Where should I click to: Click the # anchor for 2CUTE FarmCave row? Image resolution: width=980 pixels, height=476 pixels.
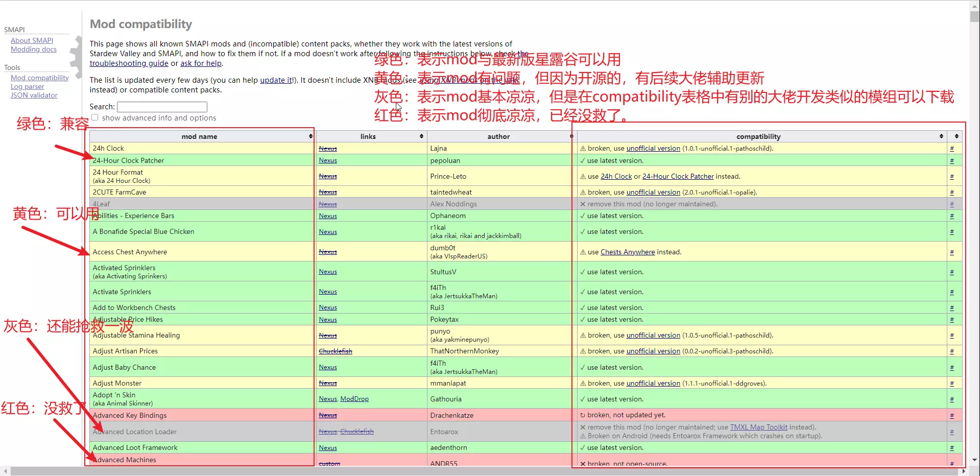tap(952, 193)
